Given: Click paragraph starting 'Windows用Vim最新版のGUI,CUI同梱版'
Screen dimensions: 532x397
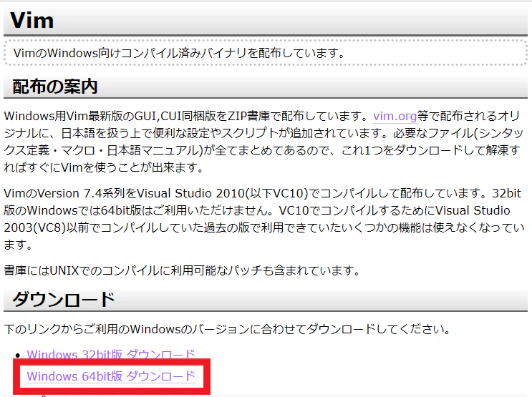Looking at the screenshot, I should point(264,142).
